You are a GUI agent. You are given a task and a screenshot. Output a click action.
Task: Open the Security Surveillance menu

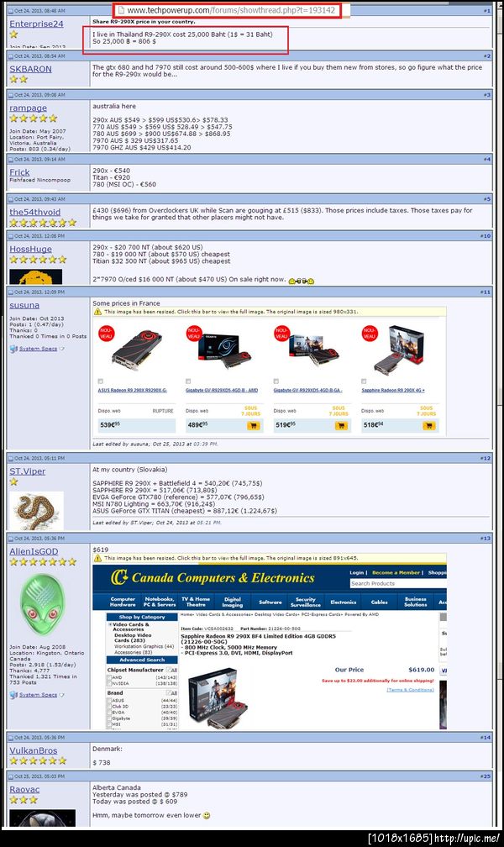click(x=305, y=602)
